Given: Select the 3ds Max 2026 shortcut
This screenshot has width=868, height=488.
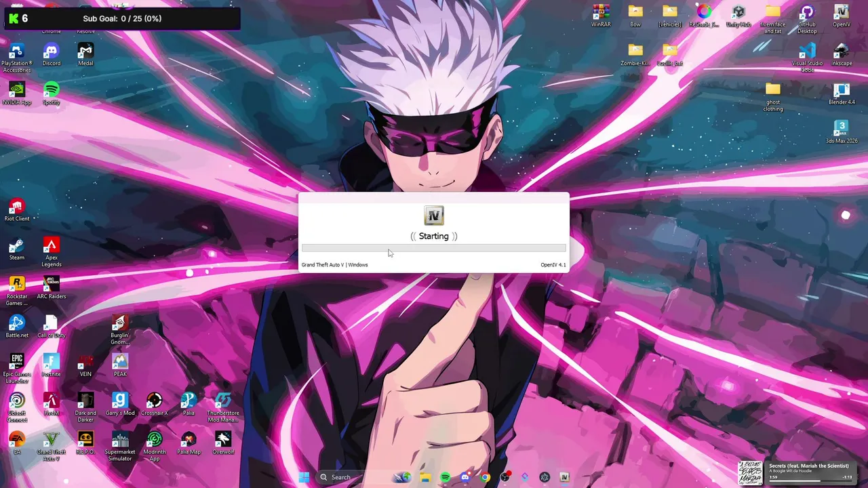Looking at the screenshot, I should coord(842,133).
